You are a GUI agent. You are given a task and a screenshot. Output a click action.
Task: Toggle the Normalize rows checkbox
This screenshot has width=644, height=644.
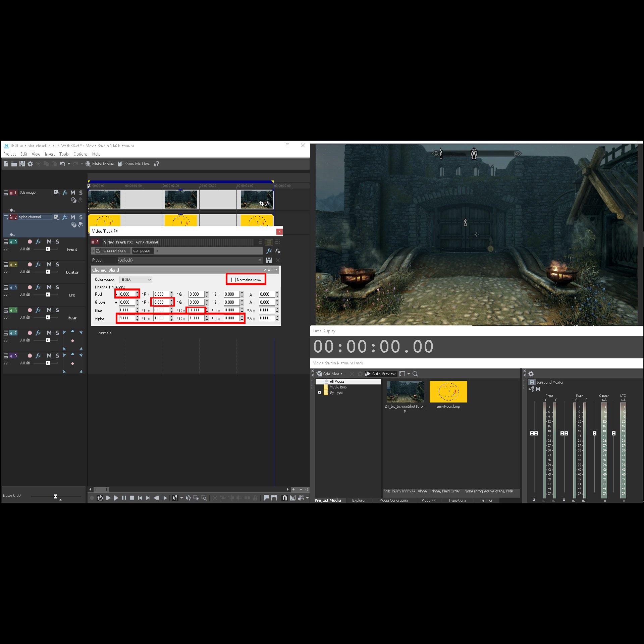click(x=233, y=280)
